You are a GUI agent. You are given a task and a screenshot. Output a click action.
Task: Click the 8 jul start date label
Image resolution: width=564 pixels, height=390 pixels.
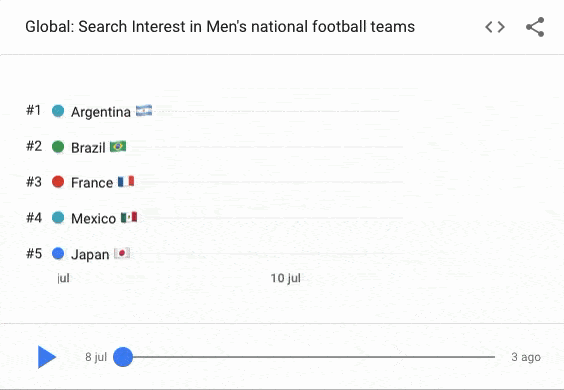96,357
